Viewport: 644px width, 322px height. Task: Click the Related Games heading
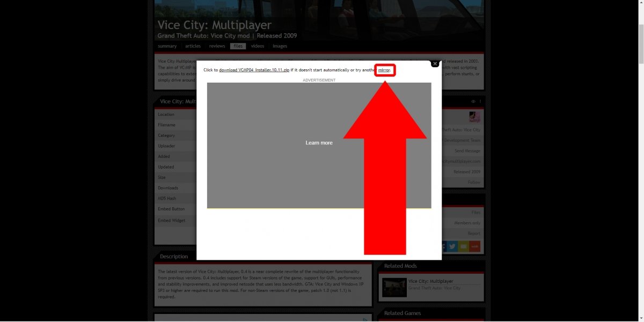[402, 313]
